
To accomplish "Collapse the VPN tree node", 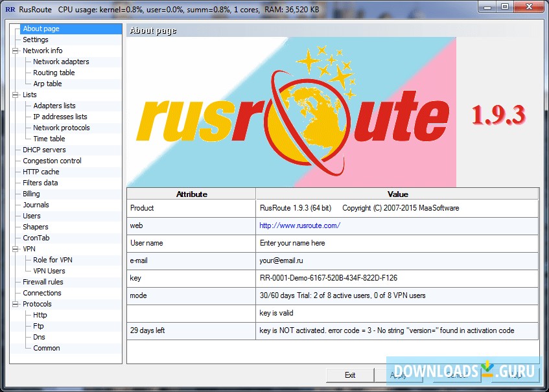I will pos(16,249).
